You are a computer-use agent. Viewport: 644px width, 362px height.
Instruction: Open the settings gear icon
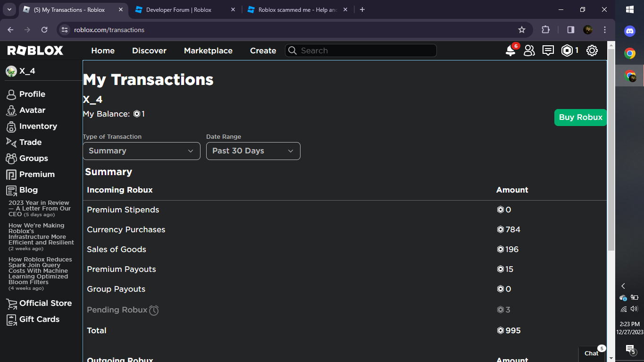592,51
